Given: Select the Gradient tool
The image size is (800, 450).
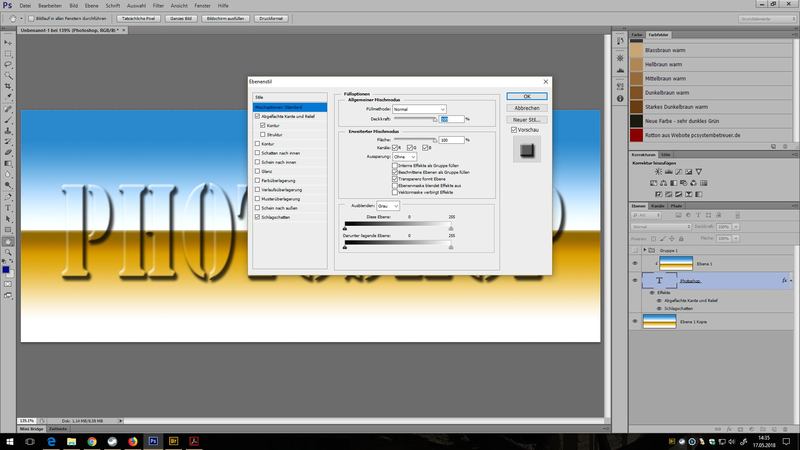Looking at the screenshot, I should [8, 164].
